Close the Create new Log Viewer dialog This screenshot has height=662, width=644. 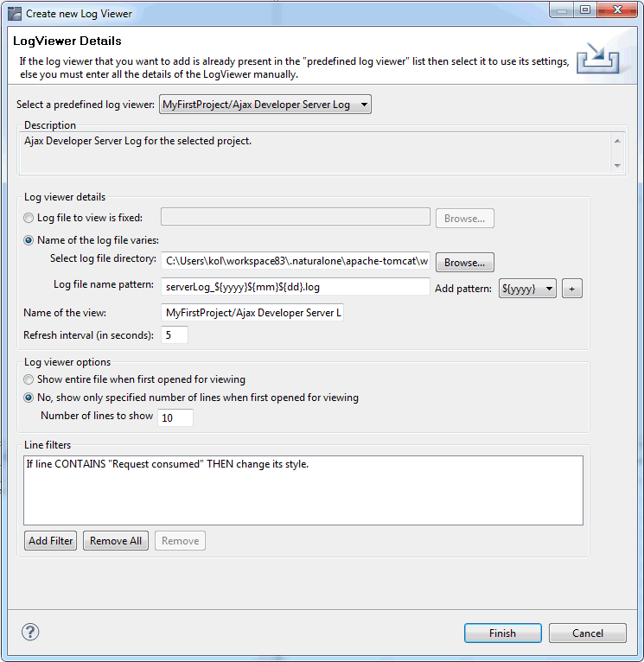pyautogui.click(x=617, y=10)
